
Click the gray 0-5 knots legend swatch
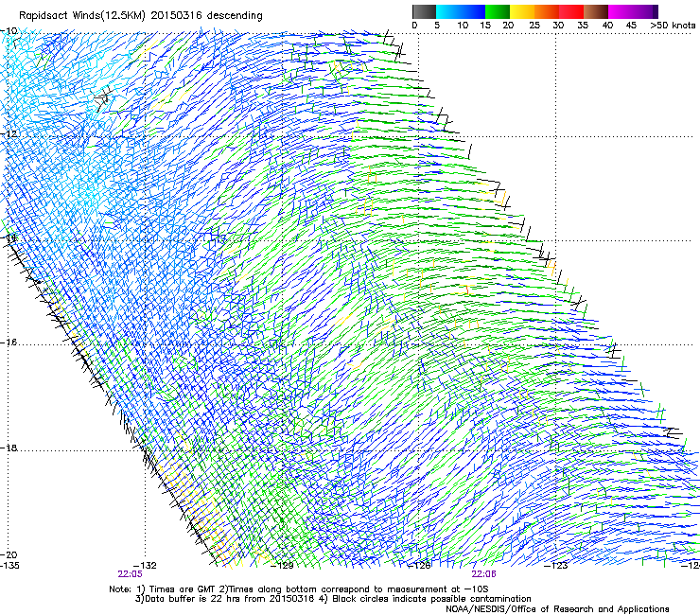pos(424,11)
